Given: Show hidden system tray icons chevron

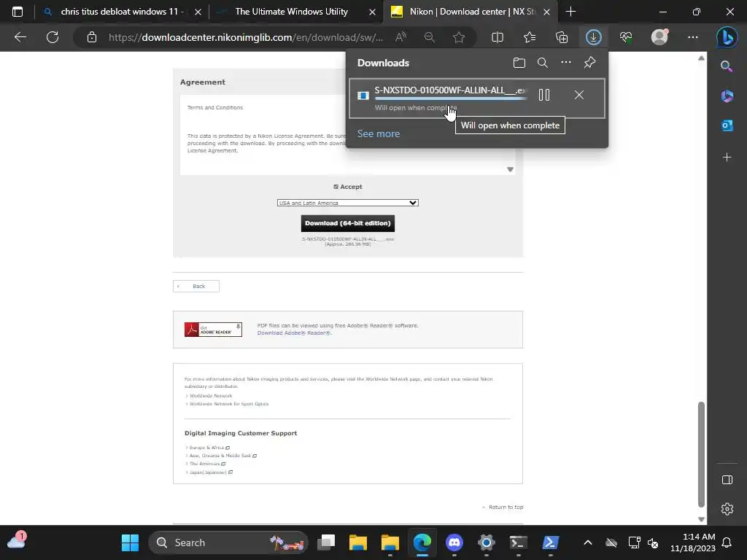Looking at the screenshot, I should pos(588,542).
